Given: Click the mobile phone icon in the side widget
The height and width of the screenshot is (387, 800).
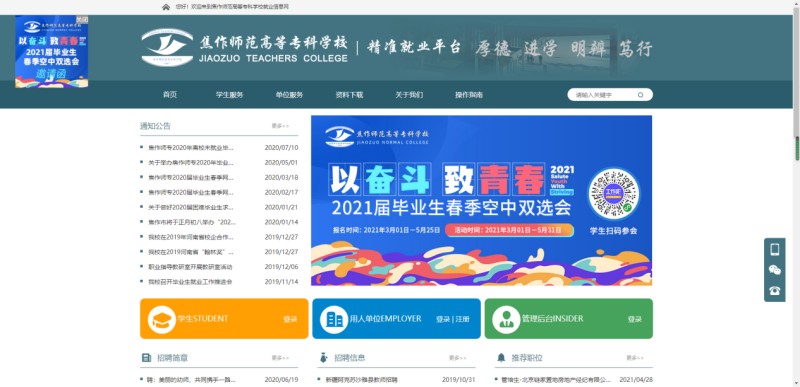Looking at the screenshot, I should coord(774,249).
